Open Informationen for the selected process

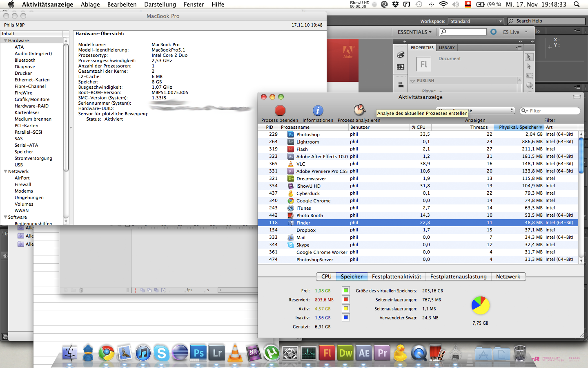(318, 110)
